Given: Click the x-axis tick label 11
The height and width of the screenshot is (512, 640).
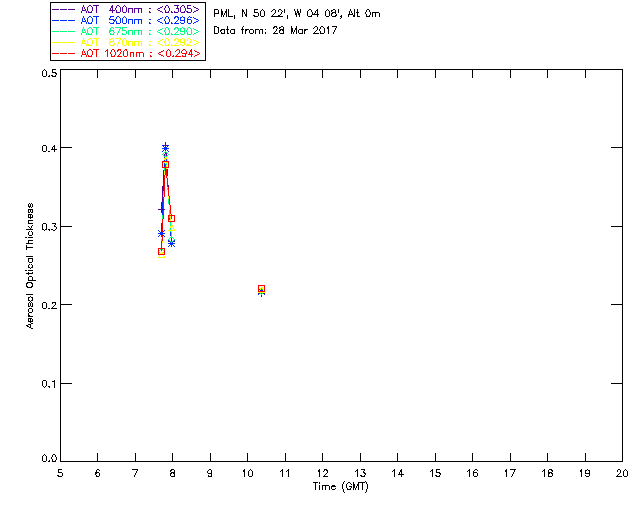Looking at the screenshot, I should [x=285, y=473].
